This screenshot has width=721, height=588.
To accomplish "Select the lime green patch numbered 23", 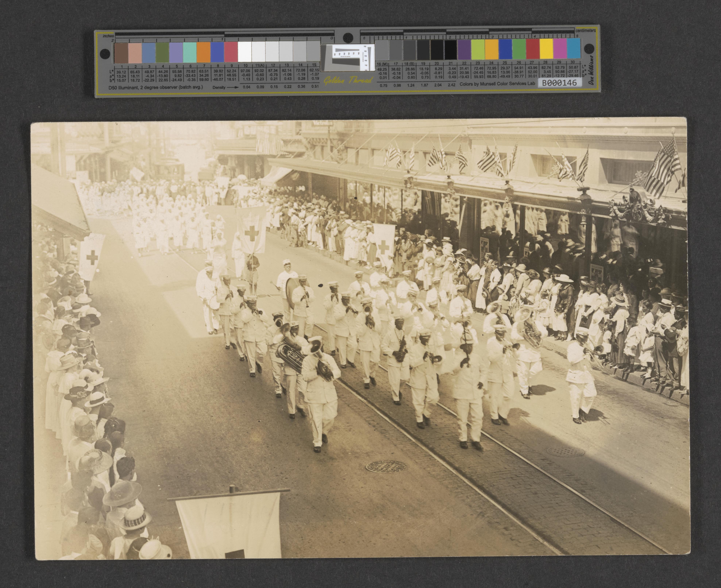I will coord(478,50).
